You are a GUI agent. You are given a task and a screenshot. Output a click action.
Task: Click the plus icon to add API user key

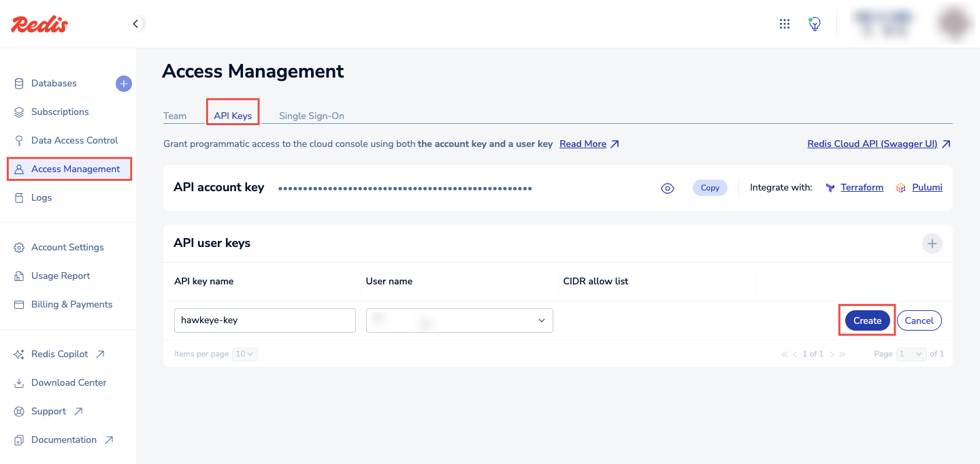932,244
